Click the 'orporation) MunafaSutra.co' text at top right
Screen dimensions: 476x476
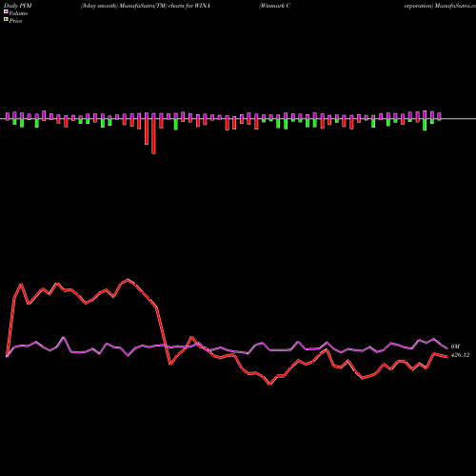pyautogui.click(x=440, y=6)
